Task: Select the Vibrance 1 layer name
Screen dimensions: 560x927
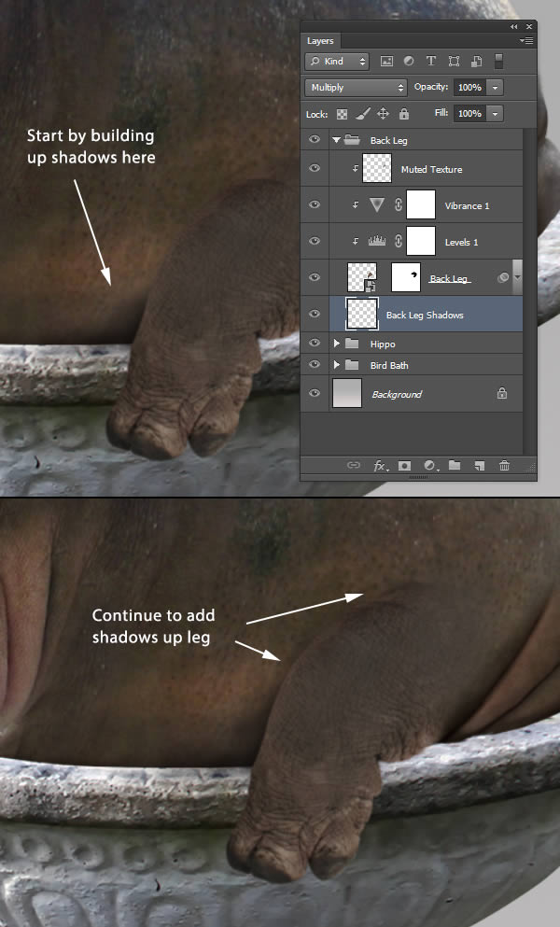Action: [x=468, y=205]
